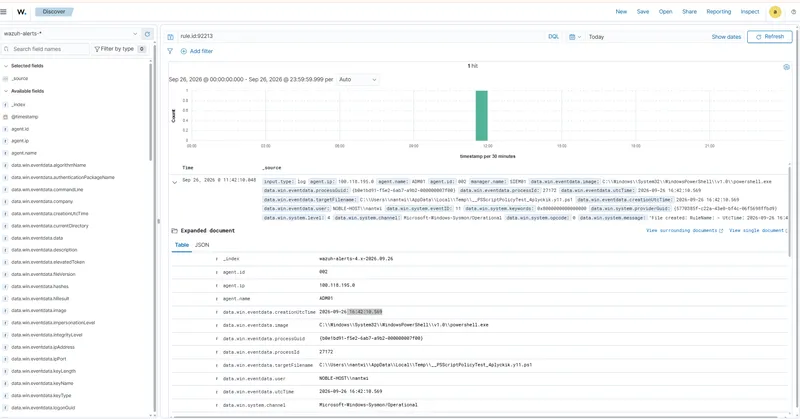Click the Time column header
This screenshot has height=419, width=800.
tap(188, 168)
